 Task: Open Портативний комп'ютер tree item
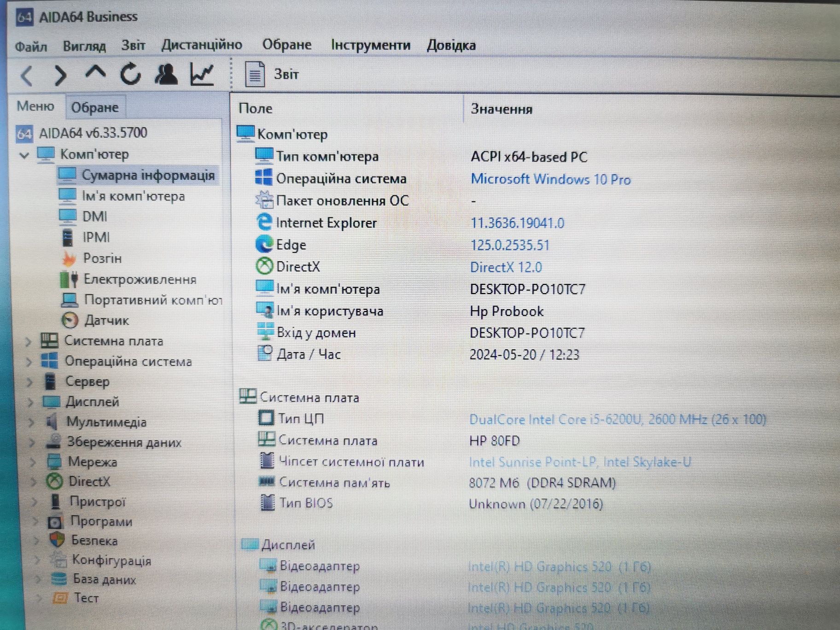pos(153,300)
